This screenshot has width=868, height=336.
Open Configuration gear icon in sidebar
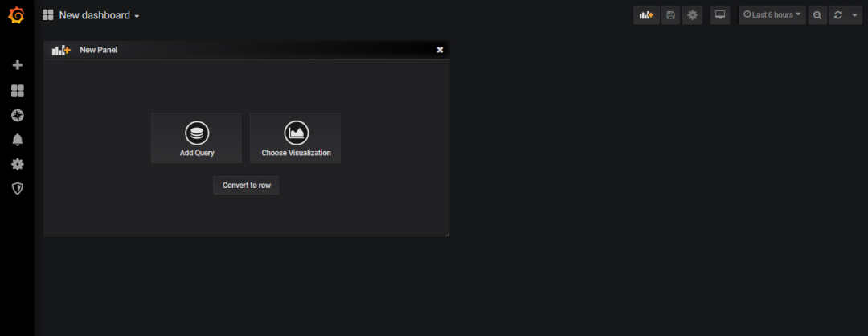point(17,165)
